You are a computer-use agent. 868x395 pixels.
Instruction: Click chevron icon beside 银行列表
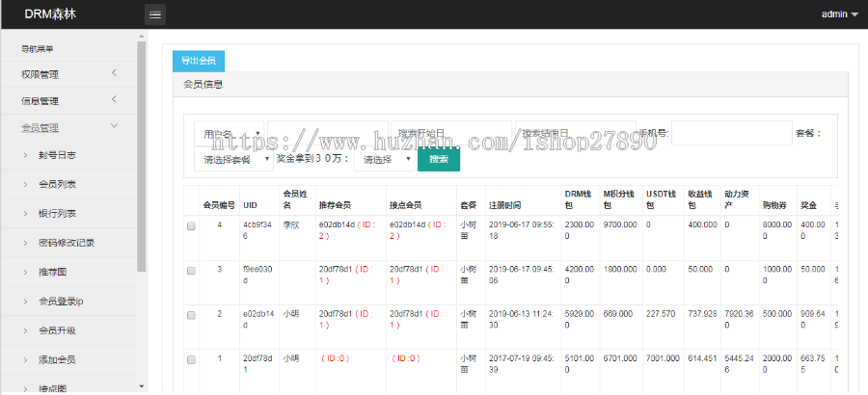tap(26, 214)
